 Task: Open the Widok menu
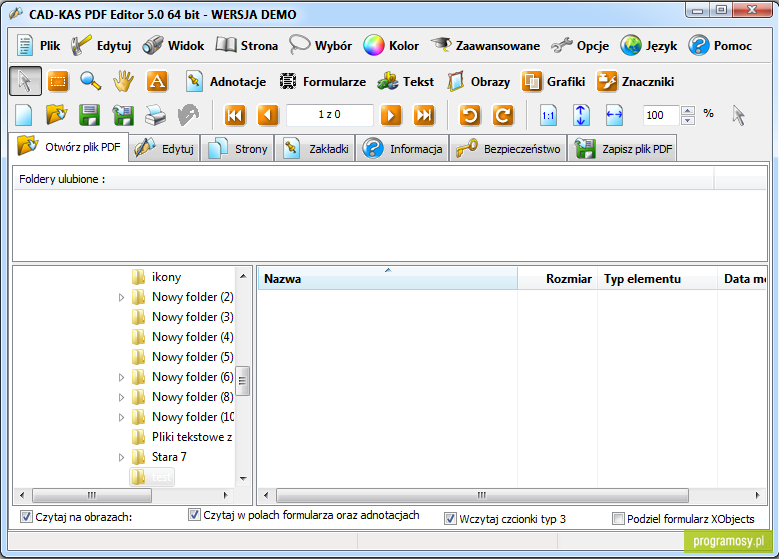(173, 46)
